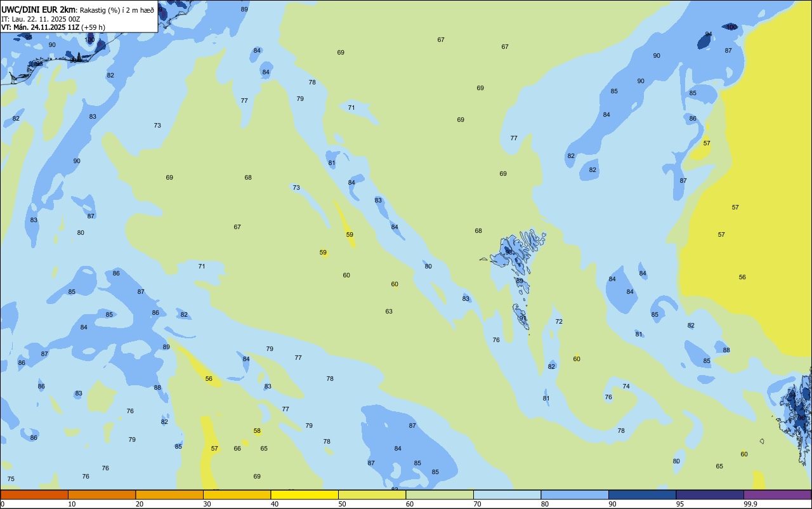Viewport: 812px width, 509px height.
Task: Click the 40–50 % bright yellow legend swatch
Action: click(x=304, y=494)
